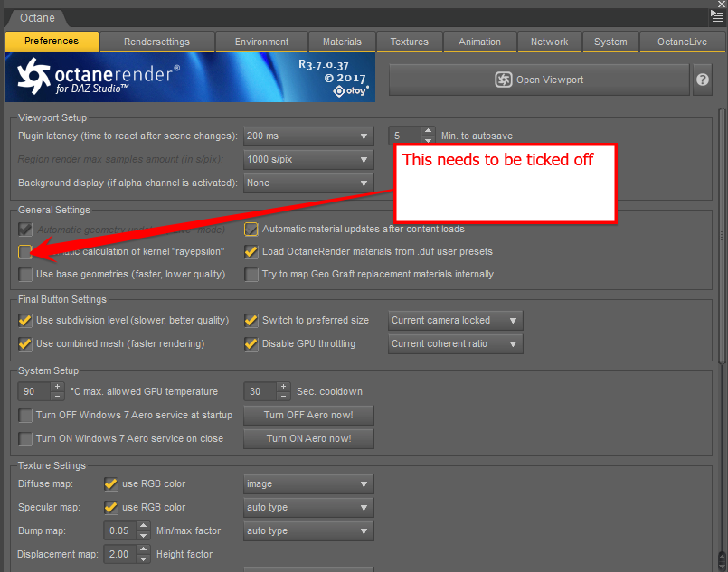Click the max GPU temperature field
The height and width of the screenshot is (572, 728).
point(33,391)
